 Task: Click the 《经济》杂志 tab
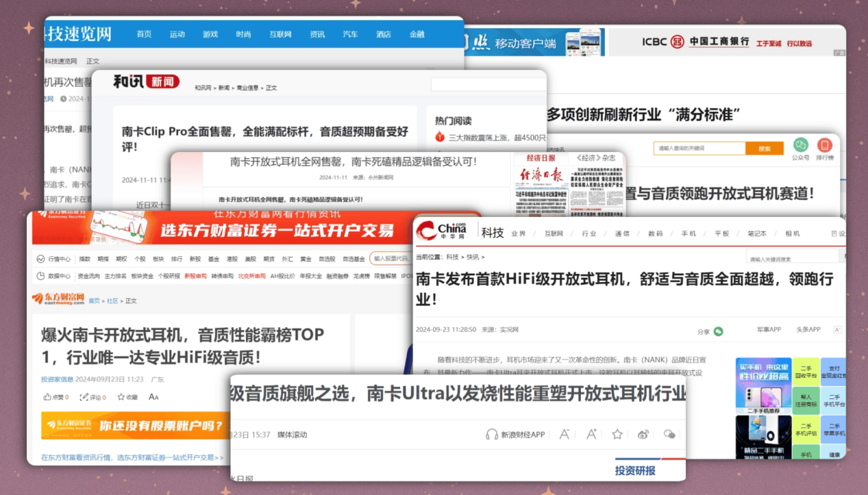tap(596, 158)
